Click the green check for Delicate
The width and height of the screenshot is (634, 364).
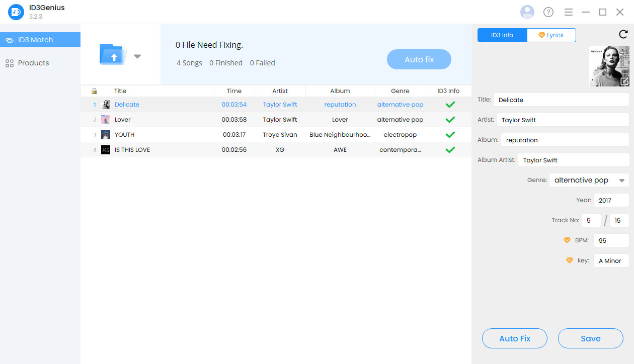(x=450, y=105)
